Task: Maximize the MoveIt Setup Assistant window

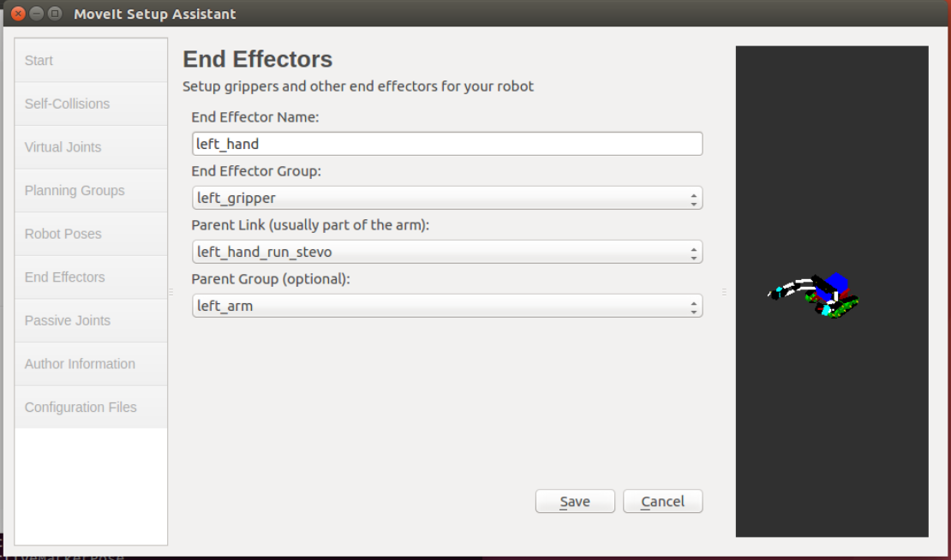Action: pyautogui.click(x=55, y=14)
